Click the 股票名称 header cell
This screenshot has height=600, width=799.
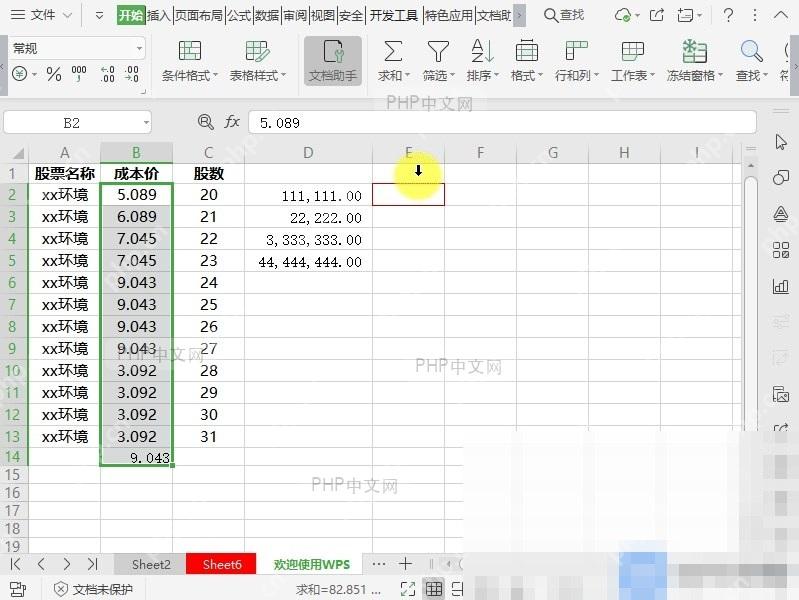65,173
